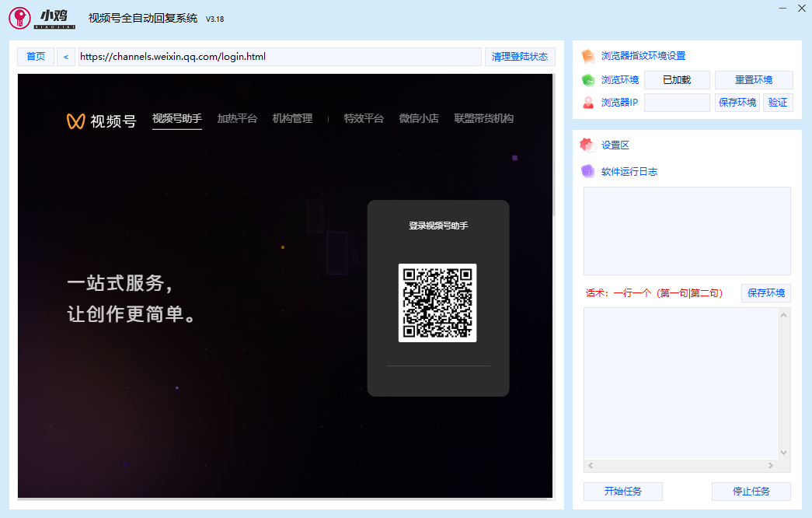Screen dimensions: 812x518
Task: Click the 小鸡 key logo icon
Action: tap(19, 18)
